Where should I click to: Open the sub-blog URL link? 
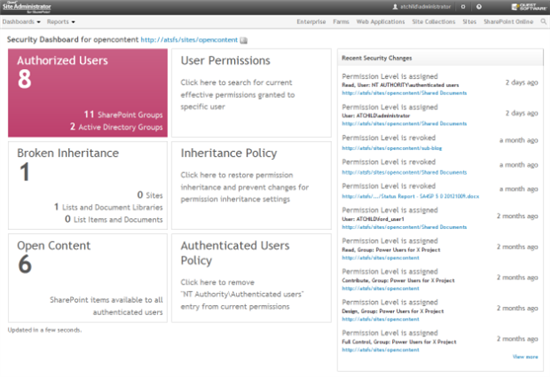(392, 148)
